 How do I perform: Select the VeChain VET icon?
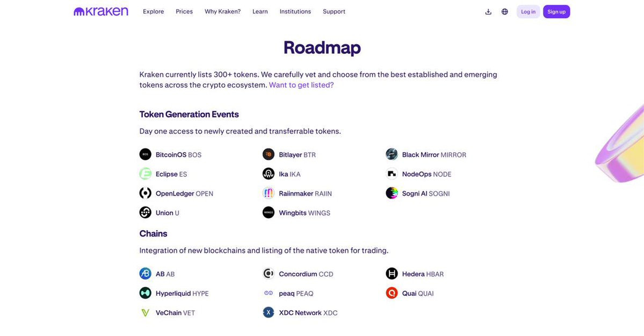[x=146, y=312]
